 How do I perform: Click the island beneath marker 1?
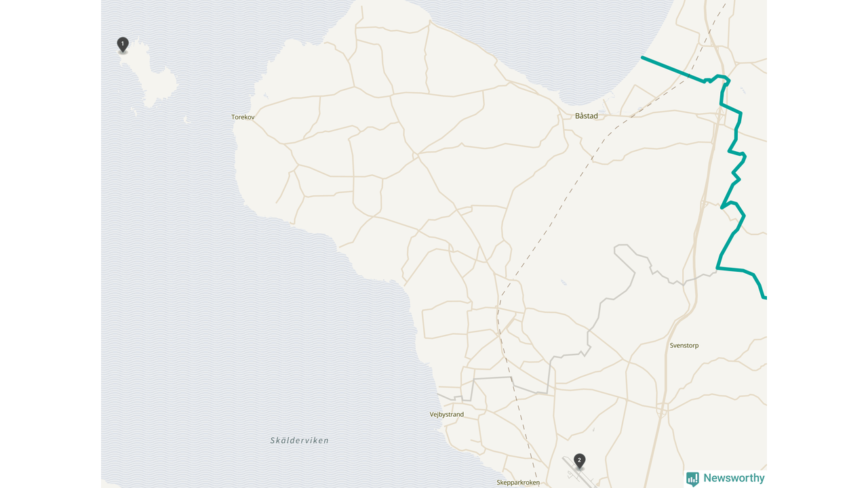[x=151, y=75]
